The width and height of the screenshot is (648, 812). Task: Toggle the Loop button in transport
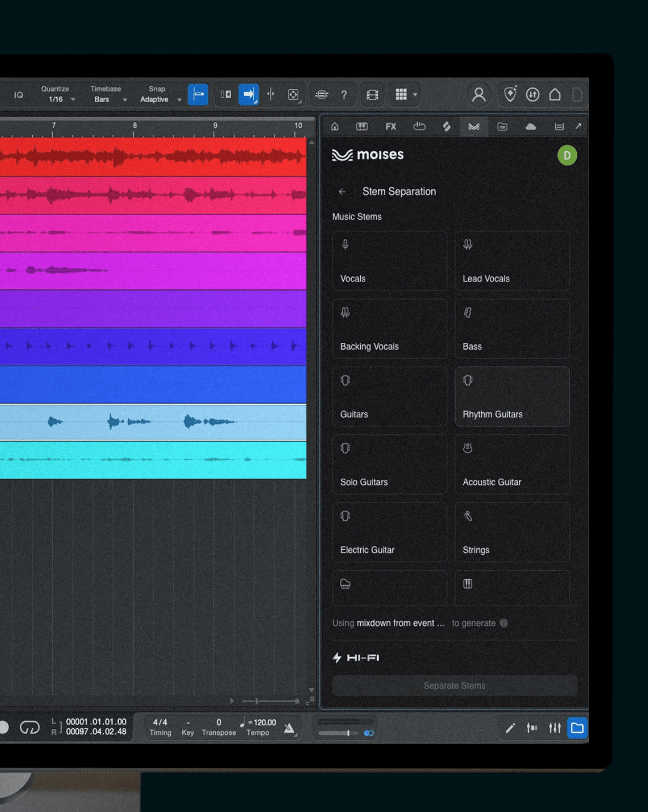tap(29, 727)
